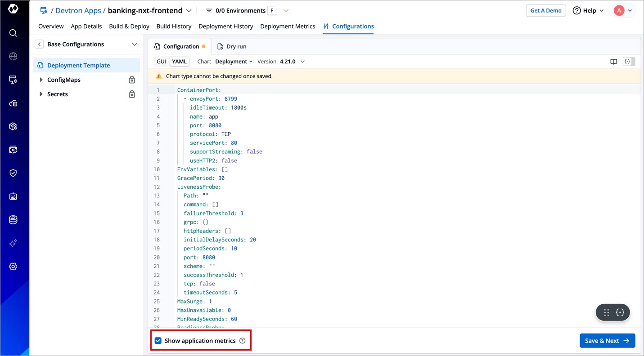
Task: Go to the Build & Deploy tab
Action: 129,27
